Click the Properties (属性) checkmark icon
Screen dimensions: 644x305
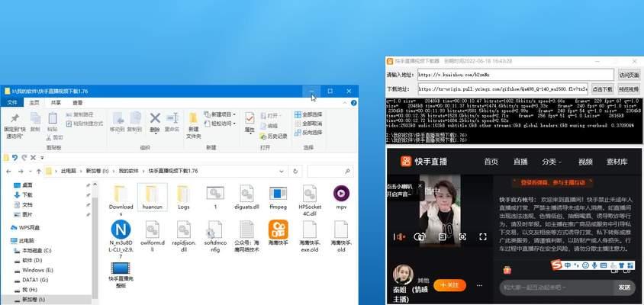tap(250, 118)
